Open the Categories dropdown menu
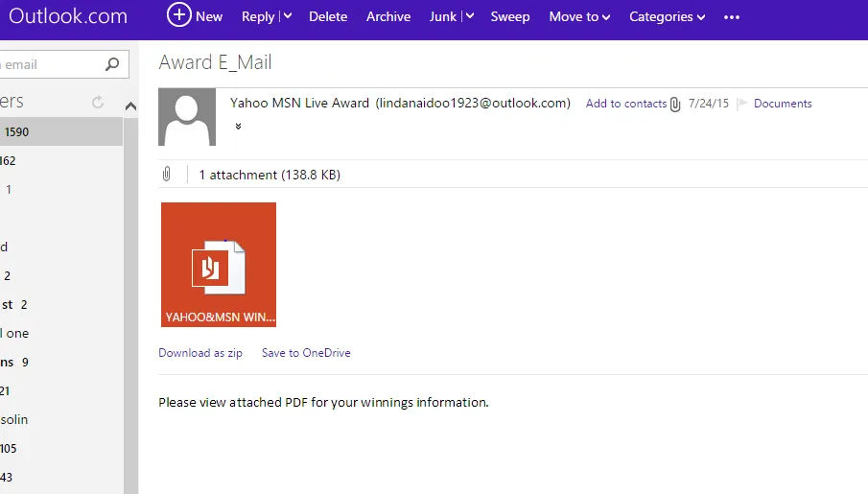The height and width of the screenshot is (494, 868). click(x=667, y=17)
